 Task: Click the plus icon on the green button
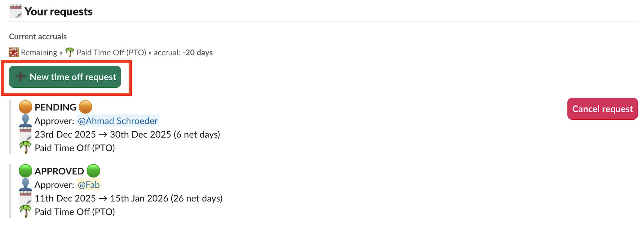tap(20, 77)
